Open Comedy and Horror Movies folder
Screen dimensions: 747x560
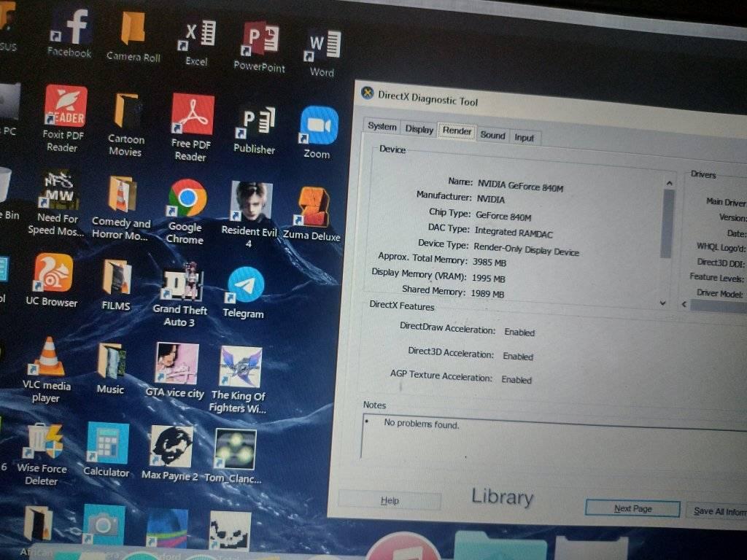click(x=121, y=208)
